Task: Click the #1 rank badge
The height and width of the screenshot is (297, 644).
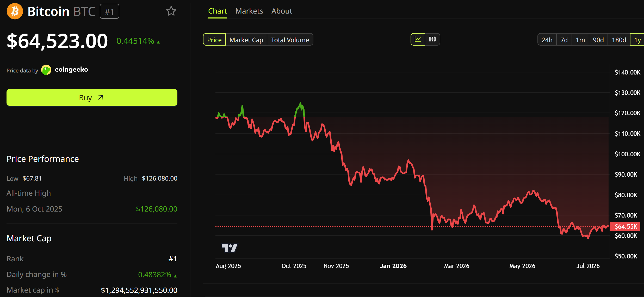Action: (x=109, y=11)
